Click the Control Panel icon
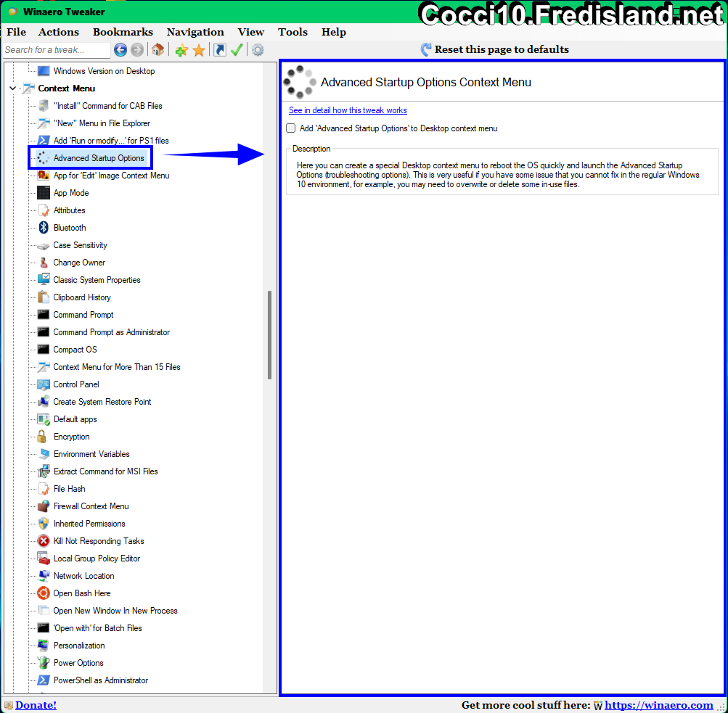The width and height of the screenshot is (728, 713). [x=44, y=384]
